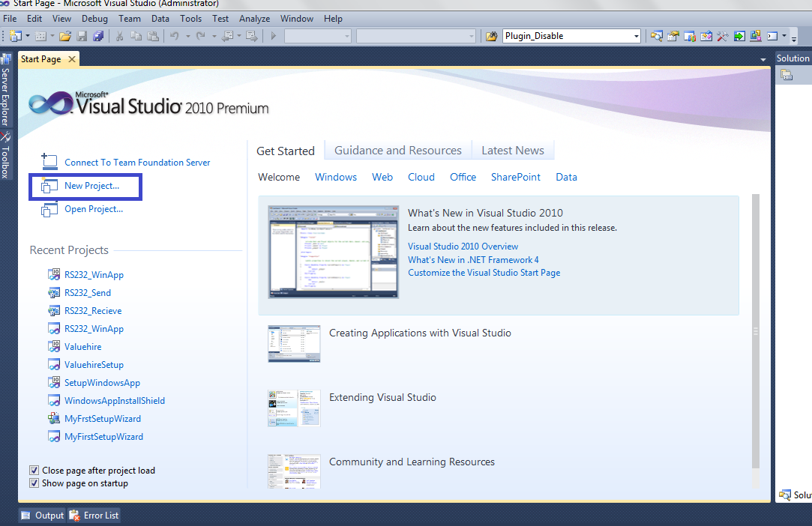
Task: Uncheck Close page after project load
Action: click(34, 470)
